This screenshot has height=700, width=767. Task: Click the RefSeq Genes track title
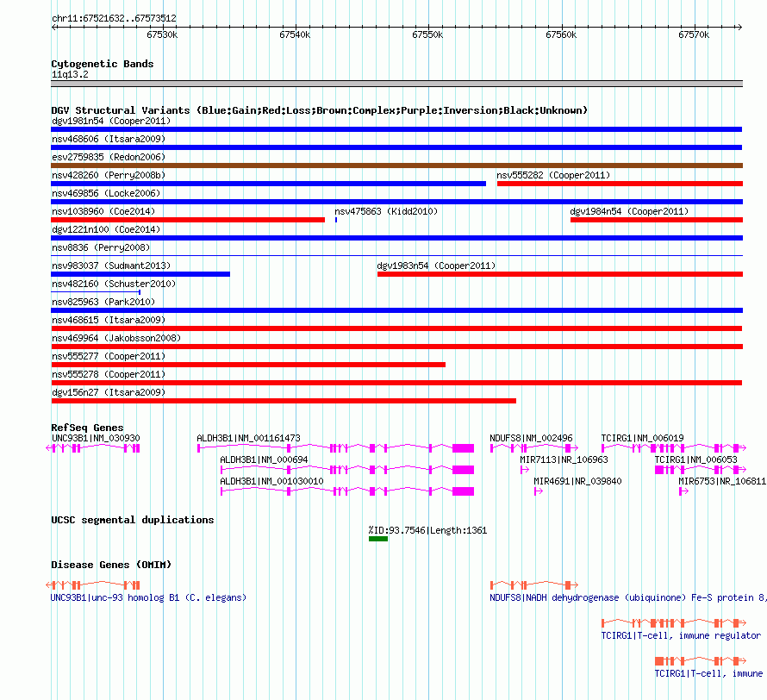pos(87,428)
